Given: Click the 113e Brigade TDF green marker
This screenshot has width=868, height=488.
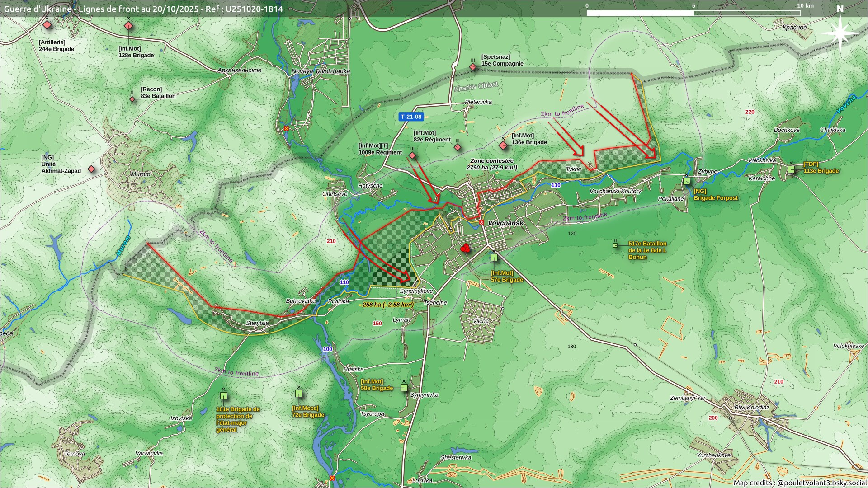Looking at the screenshot, I should (x=791, y=169).
